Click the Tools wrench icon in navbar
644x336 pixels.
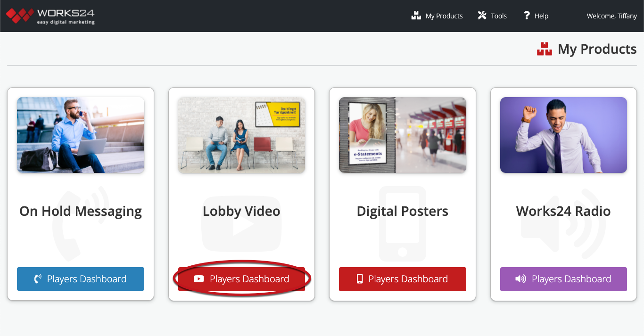[x=482, y=16]
